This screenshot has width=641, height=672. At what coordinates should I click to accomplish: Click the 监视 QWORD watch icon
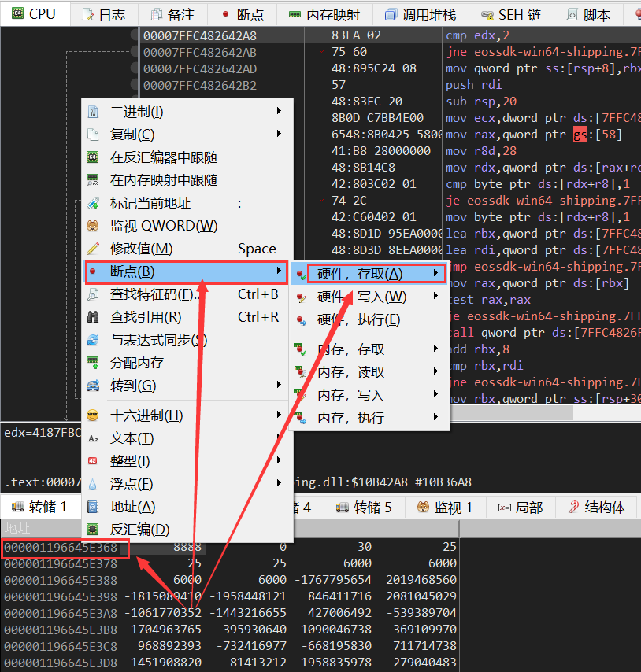pyautogui.click(x=93, y=226)
